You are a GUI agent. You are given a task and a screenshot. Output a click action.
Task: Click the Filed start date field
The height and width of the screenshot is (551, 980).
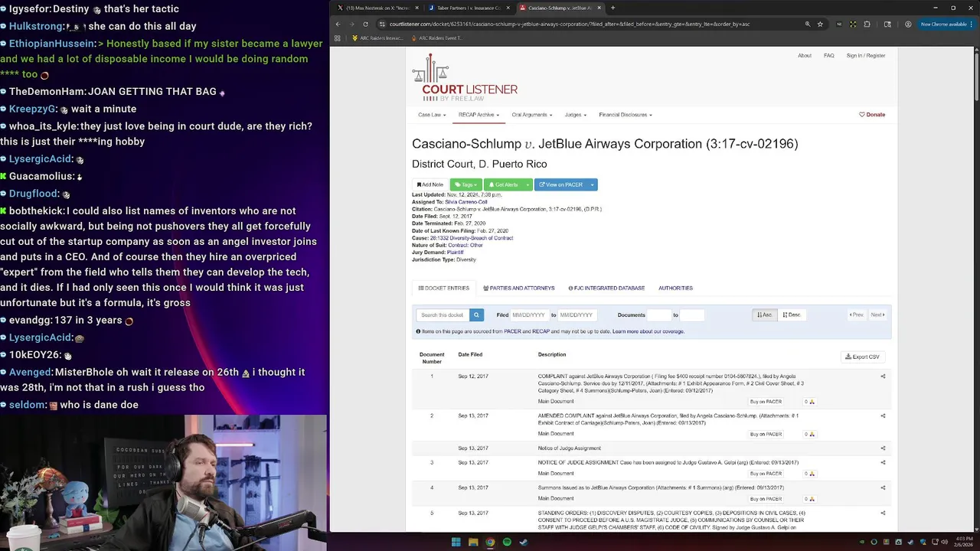click(529, 315)
